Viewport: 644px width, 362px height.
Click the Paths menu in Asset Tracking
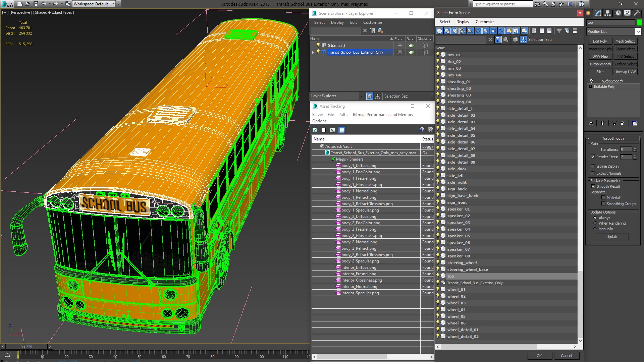[343, 114]
